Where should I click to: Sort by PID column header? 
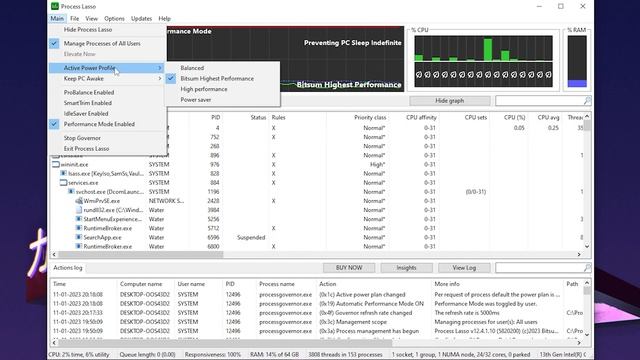click(216, 118)
